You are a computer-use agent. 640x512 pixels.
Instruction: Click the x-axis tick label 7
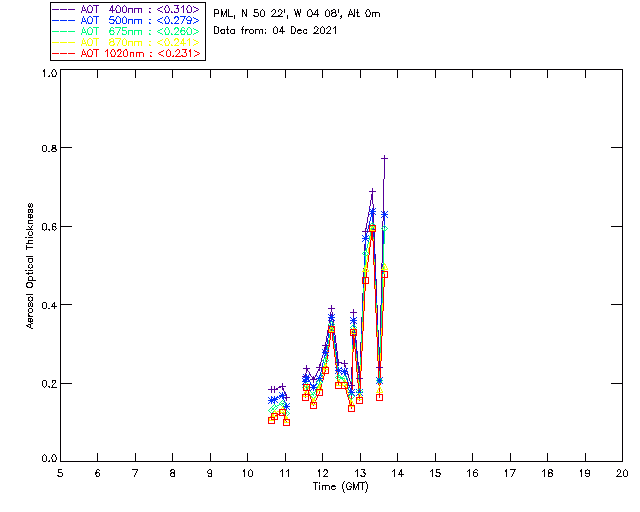click(x=135, y=473)
